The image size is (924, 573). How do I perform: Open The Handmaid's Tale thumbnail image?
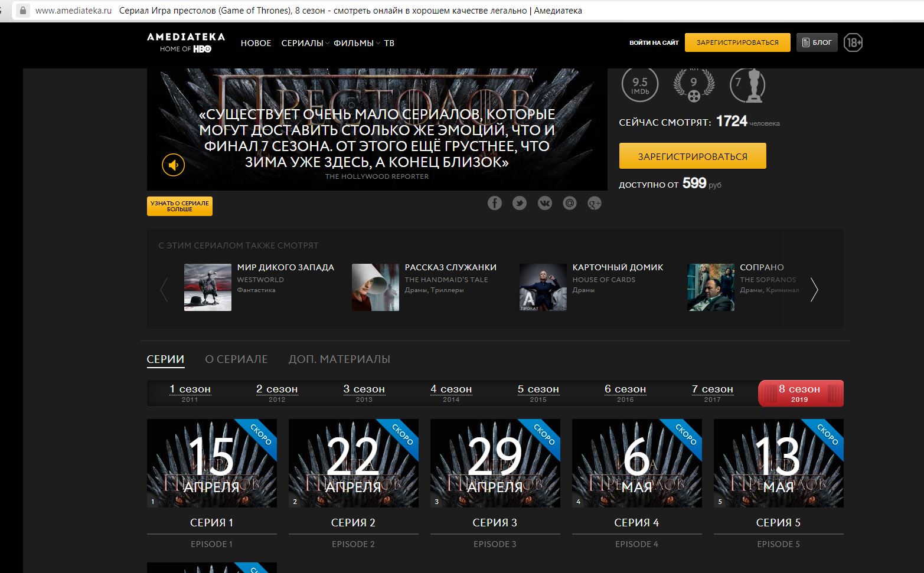tap(376, 287)
